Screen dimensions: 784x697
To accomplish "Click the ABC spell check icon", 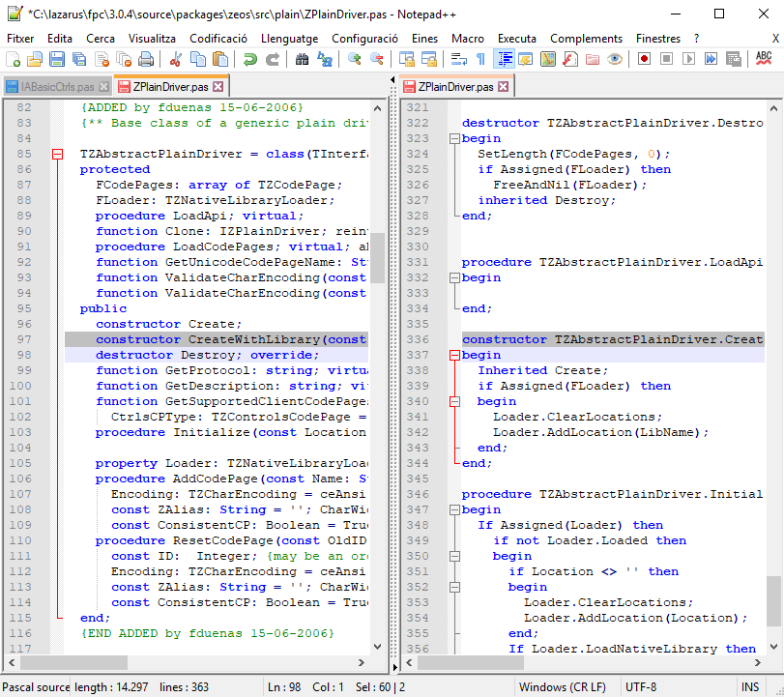I will click(764, 59).
